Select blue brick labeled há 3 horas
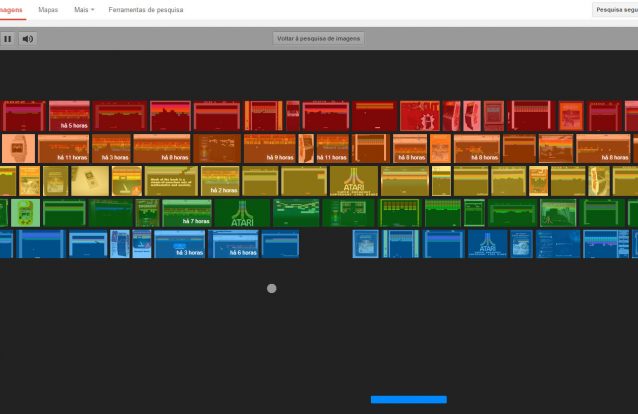Viewport: 638px width, 414px height. (x=179, y=244)
